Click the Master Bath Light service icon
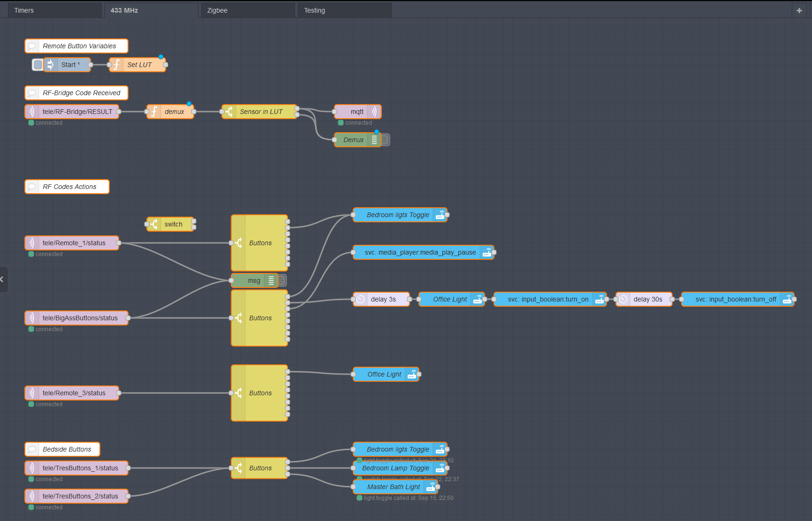Viewport: 812px width, 521px height. (430, 487)
